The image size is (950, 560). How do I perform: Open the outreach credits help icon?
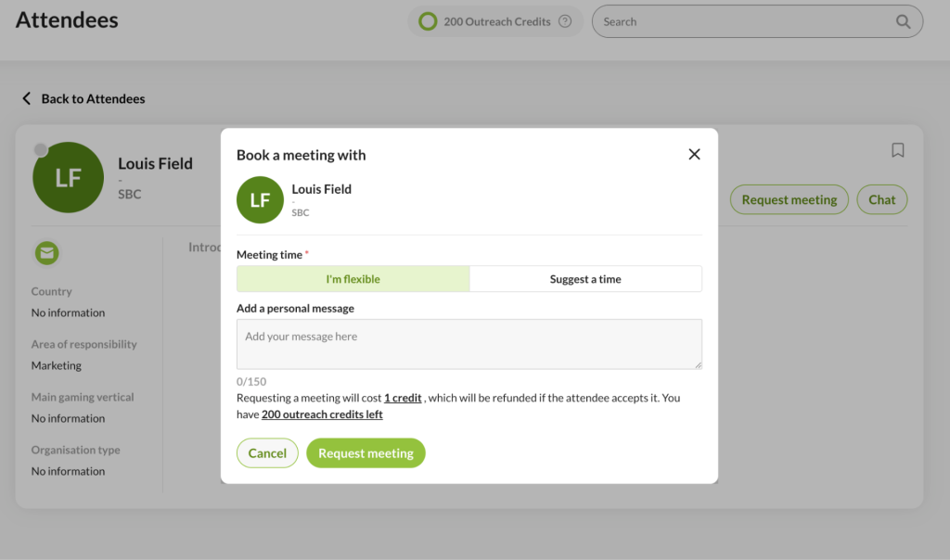click(565, 21)
